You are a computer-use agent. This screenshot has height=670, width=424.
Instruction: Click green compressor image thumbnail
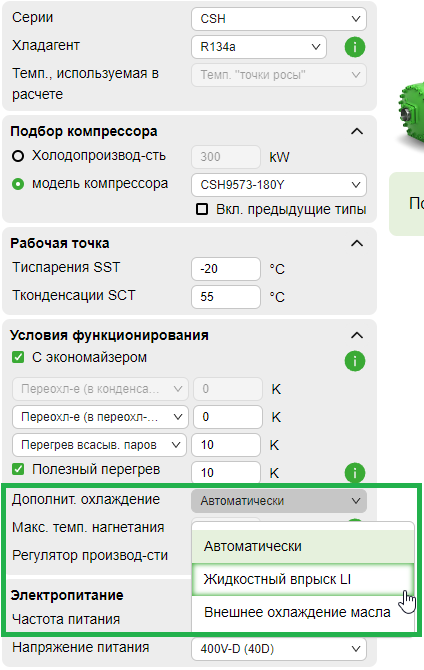click(411, 115)
